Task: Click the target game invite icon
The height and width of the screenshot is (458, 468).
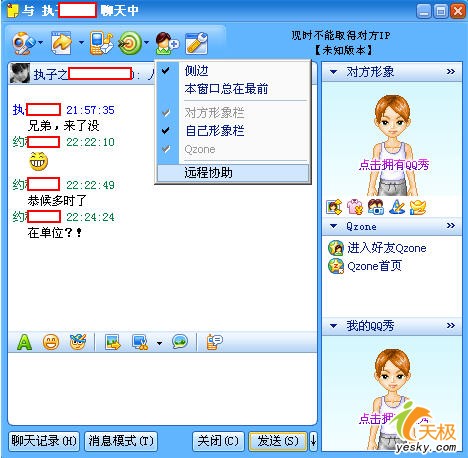Action: point(130,43)
